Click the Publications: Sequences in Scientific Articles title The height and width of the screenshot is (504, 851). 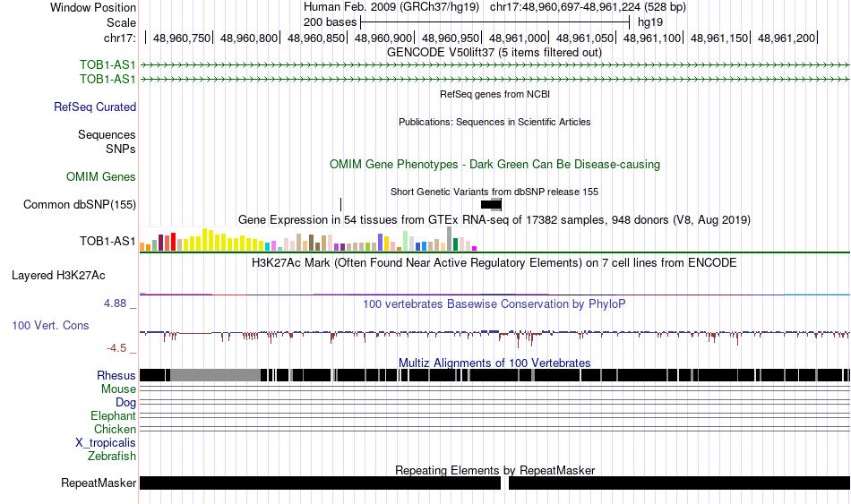coord(494,122)
